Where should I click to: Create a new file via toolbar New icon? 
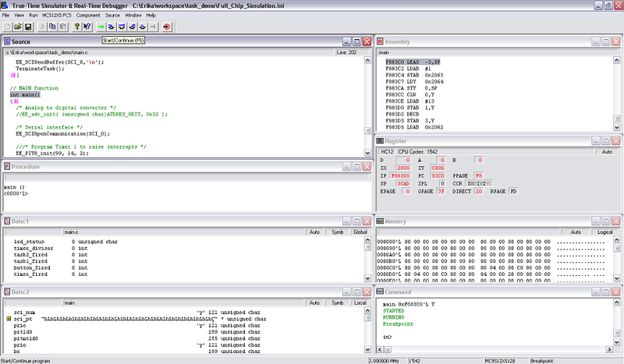(x=7, y=27)
